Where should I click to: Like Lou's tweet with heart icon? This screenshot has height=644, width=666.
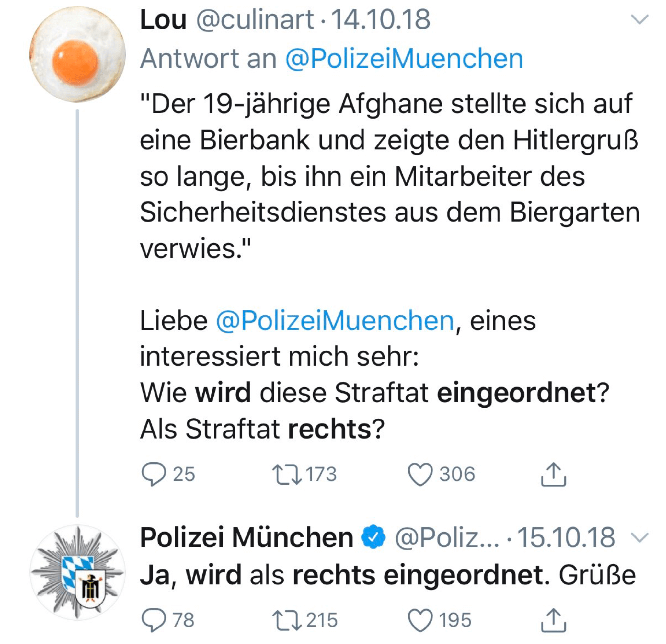(420, 474)
